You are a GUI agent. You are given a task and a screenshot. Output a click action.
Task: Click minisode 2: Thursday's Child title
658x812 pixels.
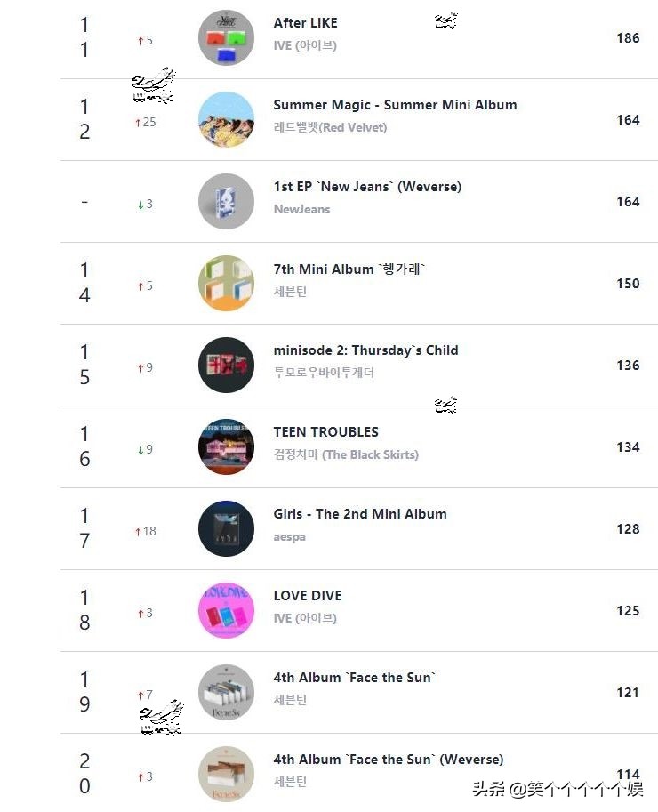pyautogui.click(x=365, y=350)
